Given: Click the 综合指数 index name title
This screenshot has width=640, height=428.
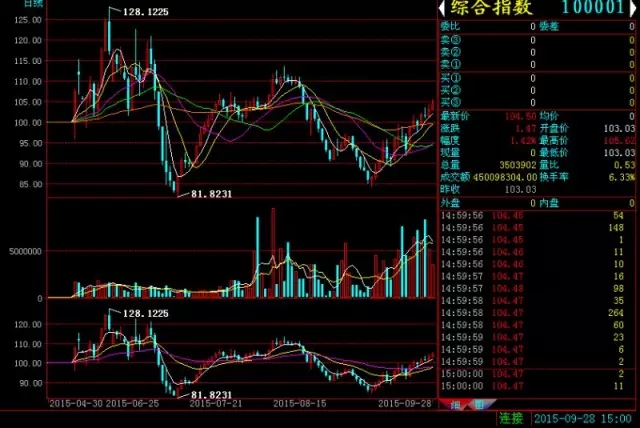Looking at the screenshot, I should [x=493, y=8].
